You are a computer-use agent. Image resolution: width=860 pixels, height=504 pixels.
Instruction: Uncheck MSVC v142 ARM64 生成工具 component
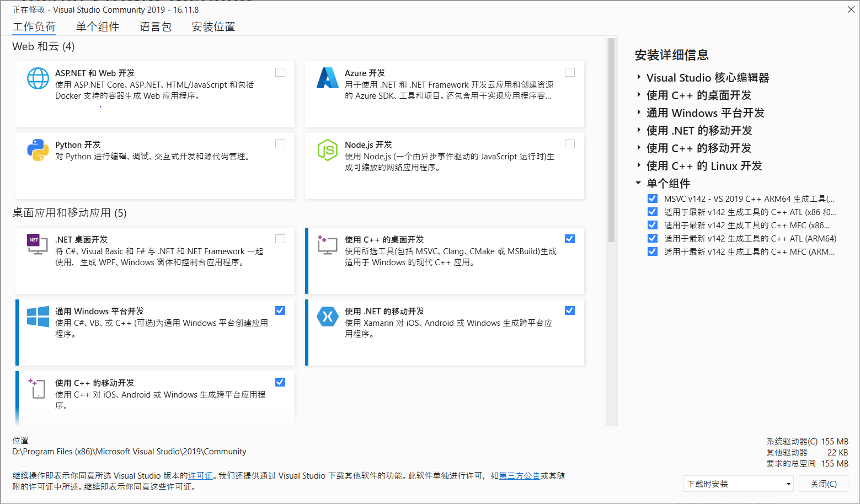point(653,199)
